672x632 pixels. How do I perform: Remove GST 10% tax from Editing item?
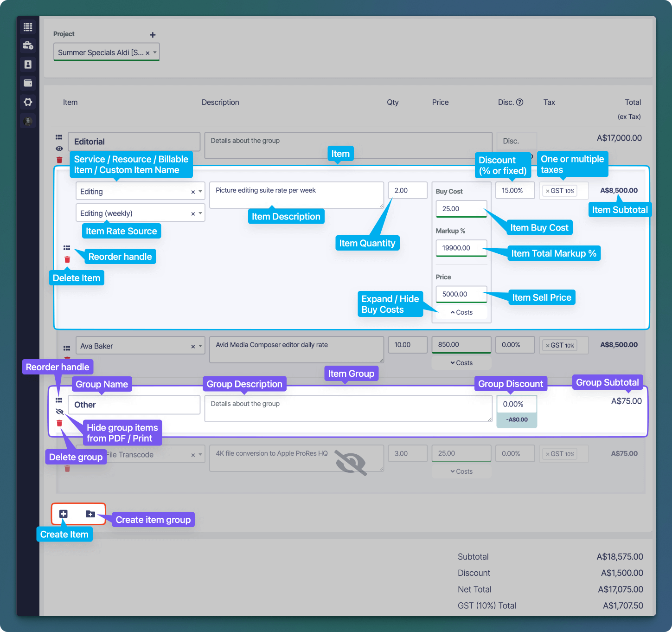[x=547, y=191]
